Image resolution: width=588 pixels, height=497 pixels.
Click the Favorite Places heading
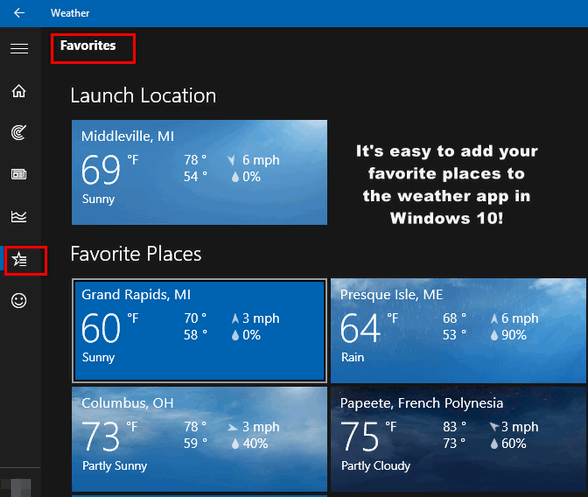pyautogui.click(x=136, y=254)
